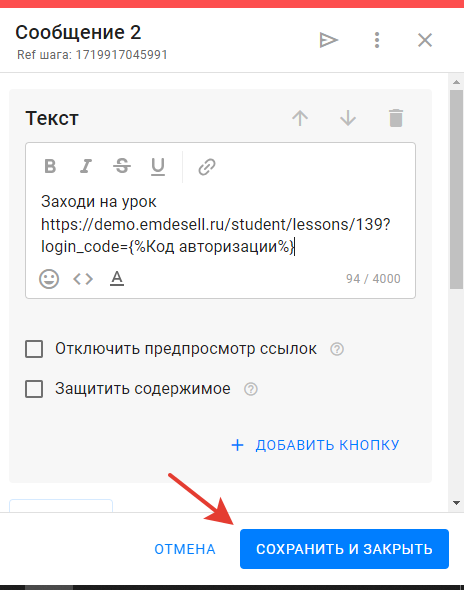
Task: Open the emoji picker
Action: pos(49,279)
